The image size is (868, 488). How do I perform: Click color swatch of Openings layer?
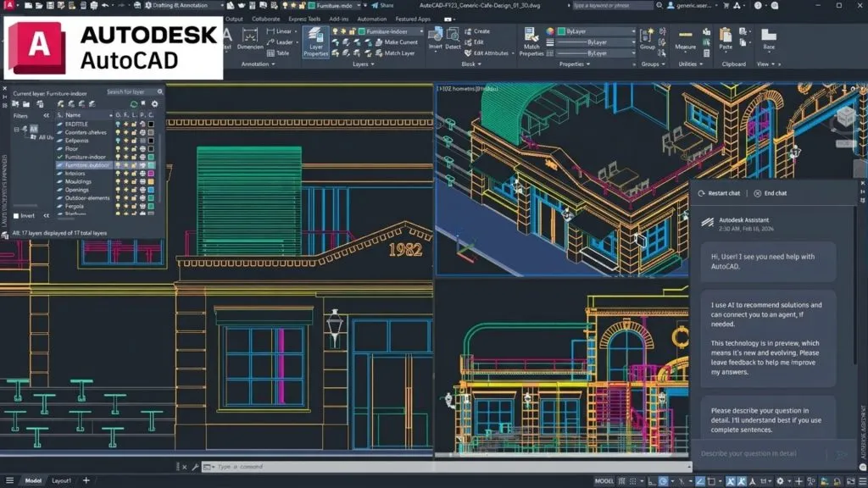coord(151,190)
